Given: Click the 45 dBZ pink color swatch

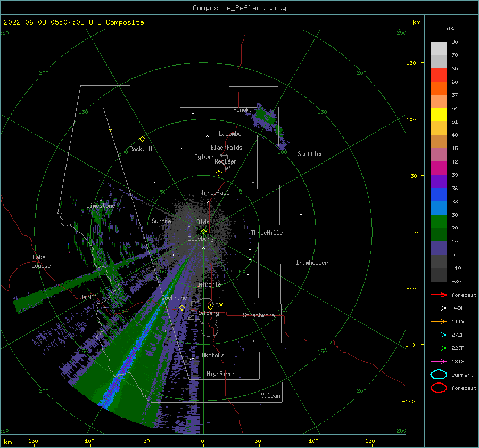Looking at the screenshot, I should point(439,154).
